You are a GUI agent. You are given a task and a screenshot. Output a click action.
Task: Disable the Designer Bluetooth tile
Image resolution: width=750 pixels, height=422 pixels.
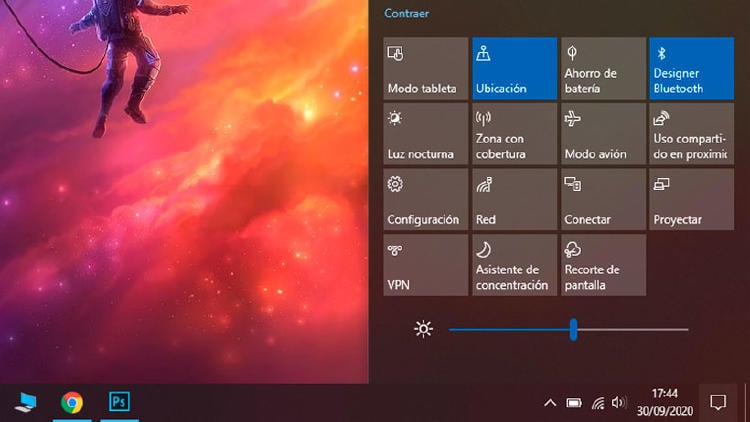pyautogui.click(x=691, y=68)
